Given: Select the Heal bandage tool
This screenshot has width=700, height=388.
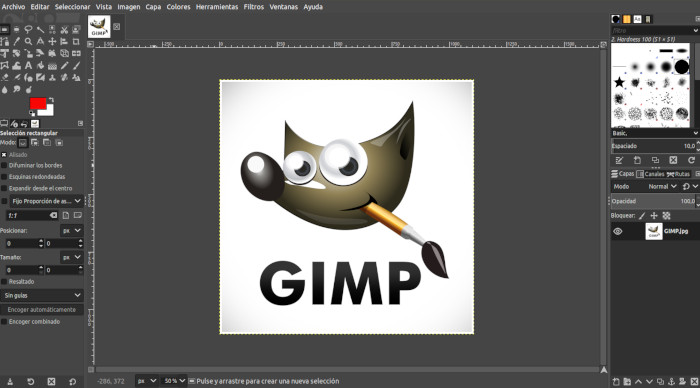Looking at the screenshot, I should [64, 78].
